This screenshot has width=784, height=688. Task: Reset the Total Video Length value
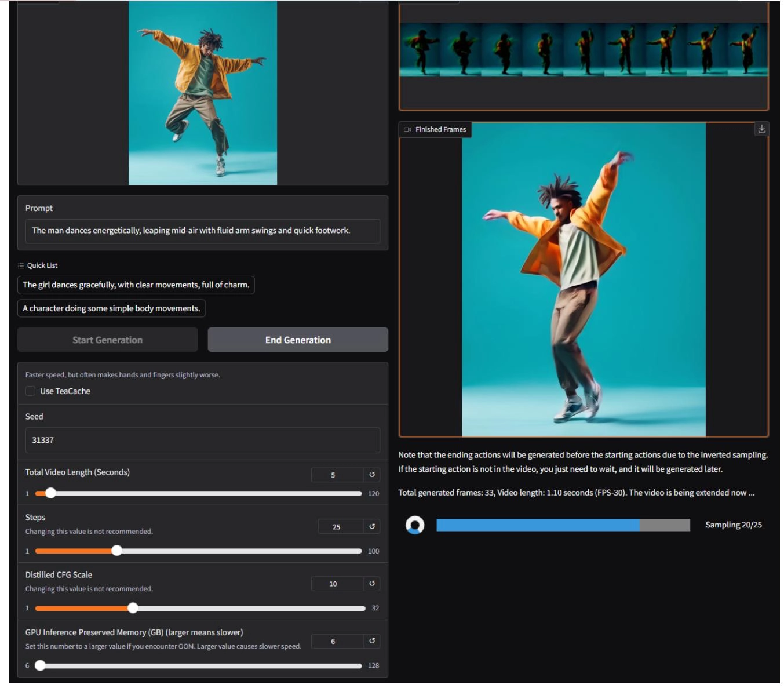pos(372,475)
